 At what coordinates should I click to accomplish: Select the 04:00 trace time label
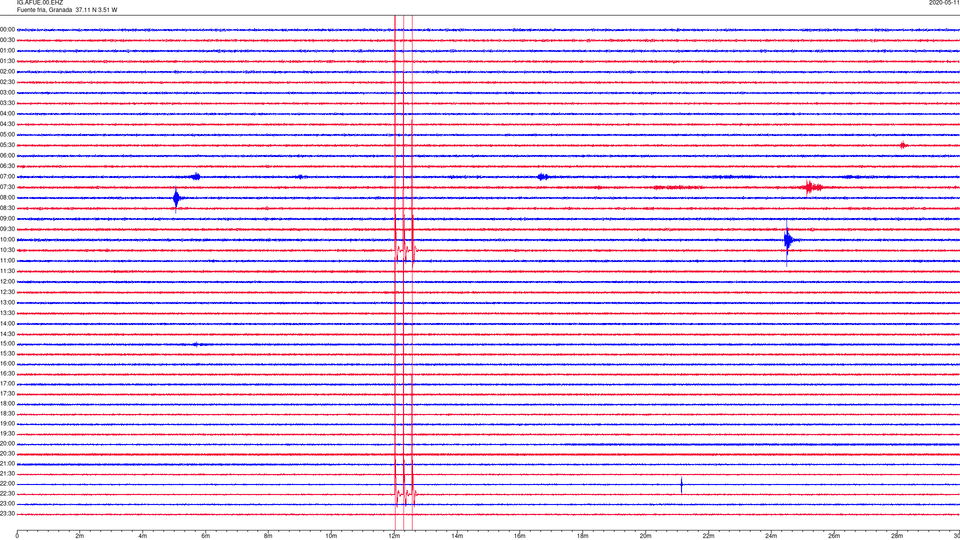click(8, 114)
